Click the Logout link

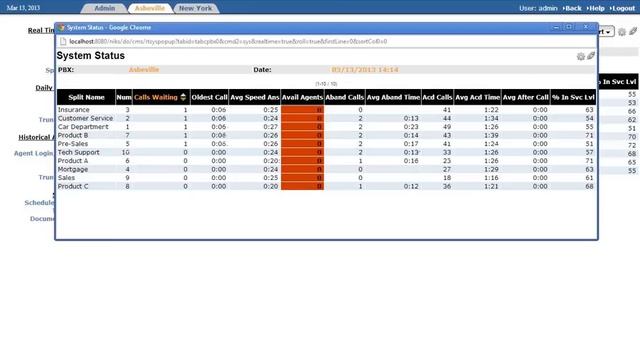[x=622, y=8]
